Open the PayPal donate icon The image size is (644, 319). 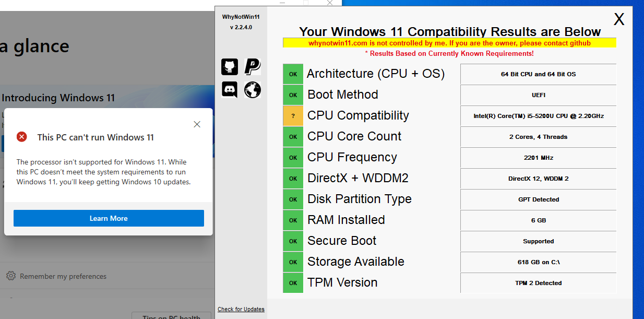coord(253,67)
